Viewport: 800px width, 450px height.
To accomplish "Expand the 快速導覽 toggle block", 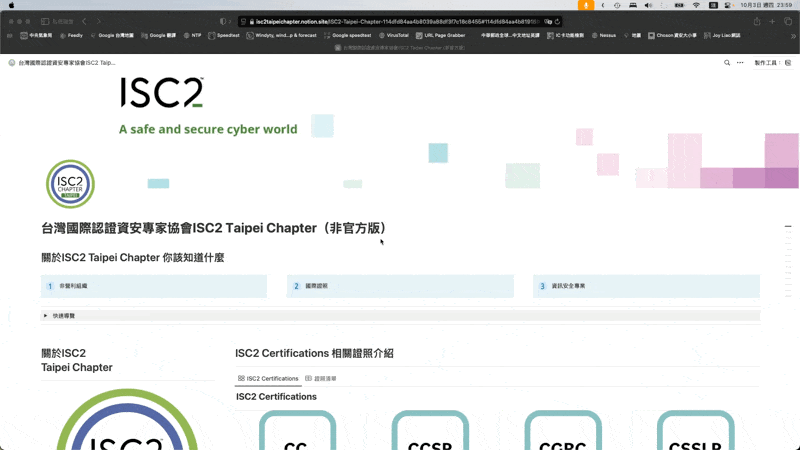I will click(x=45, y=316).
